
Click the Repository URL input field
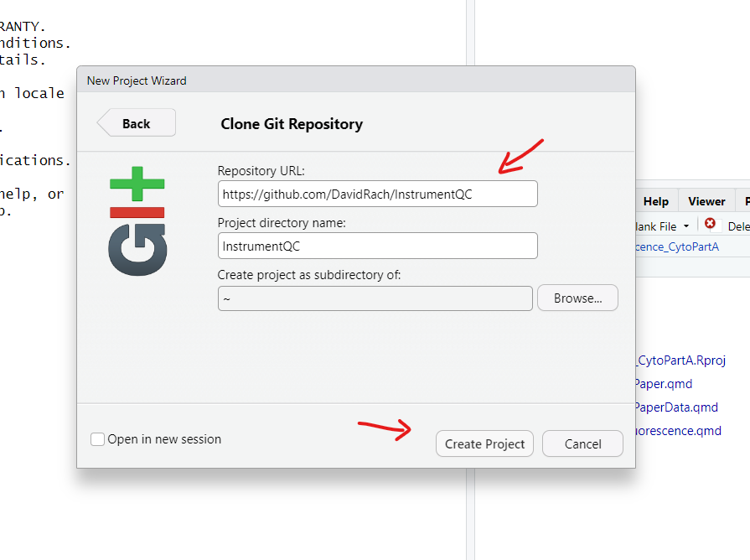[377, 194]
